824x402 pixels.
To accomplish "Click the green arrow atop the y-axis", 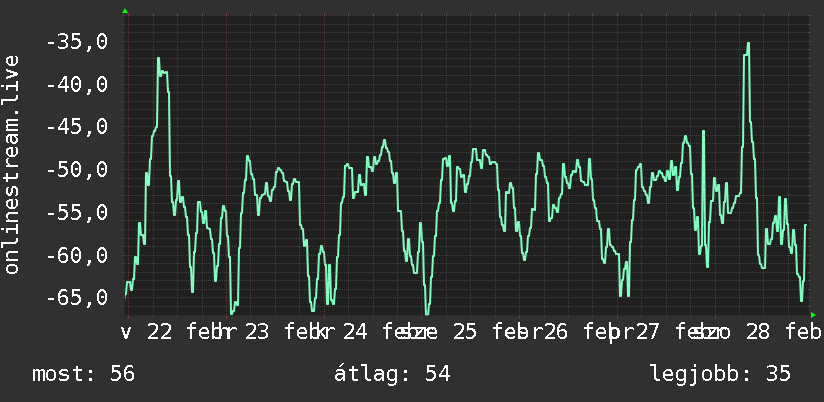I will click(125, 11).
